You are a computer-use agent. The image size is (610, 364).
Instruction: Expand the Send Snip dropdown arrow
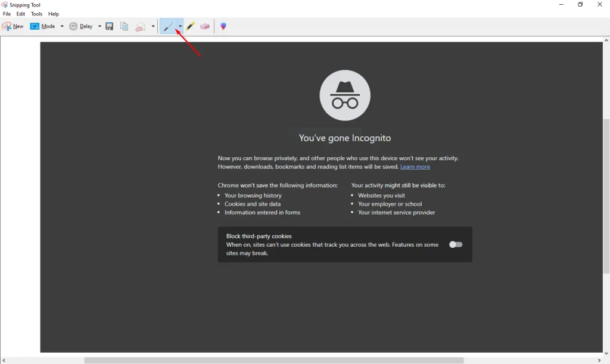(153, 26)
